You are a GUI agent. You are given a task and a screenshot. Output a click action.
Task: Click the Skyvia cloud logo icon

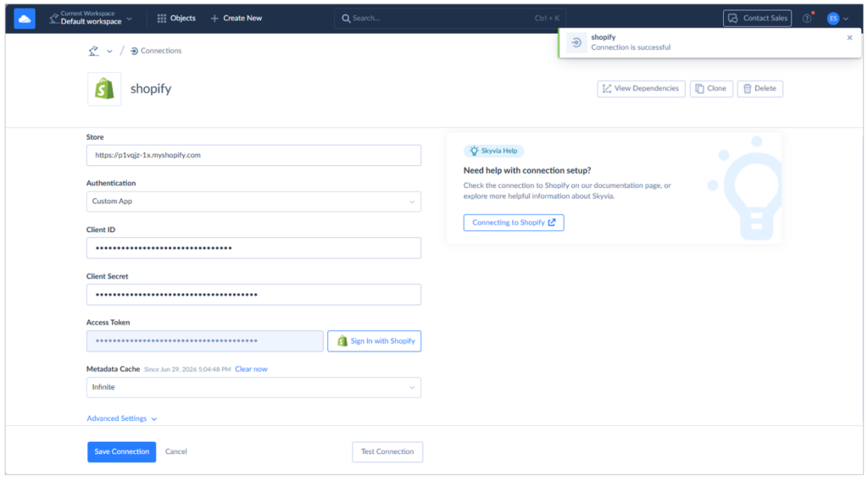(25, 19)
